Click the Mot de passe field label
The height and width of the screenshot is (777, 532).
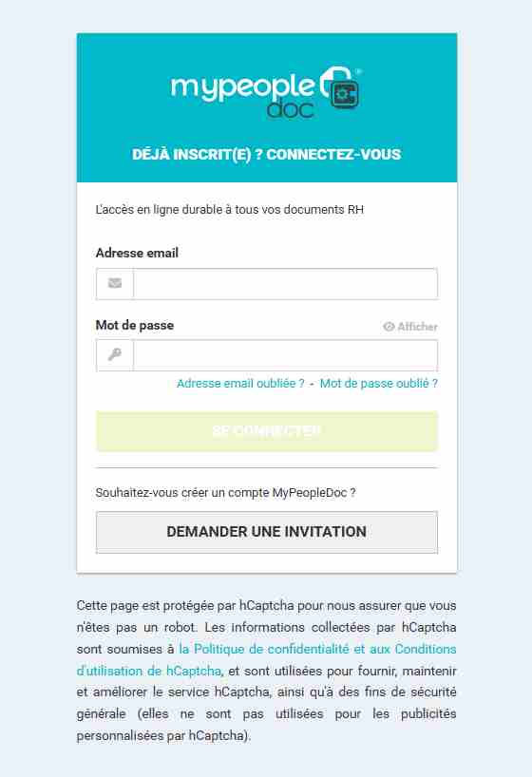134,326
